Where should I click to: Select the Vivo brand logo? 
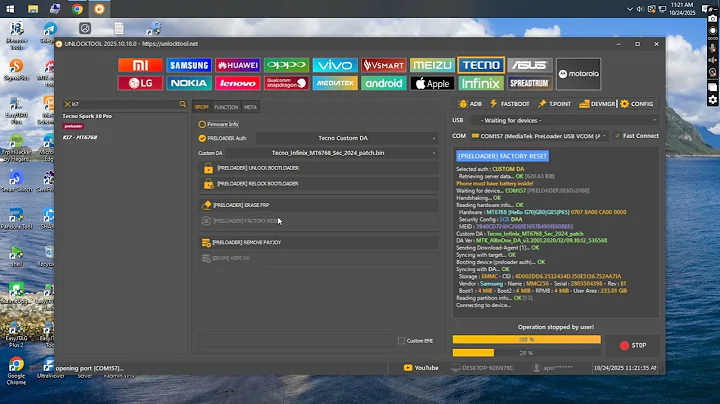pyautogui.click(x=335, y=65)
